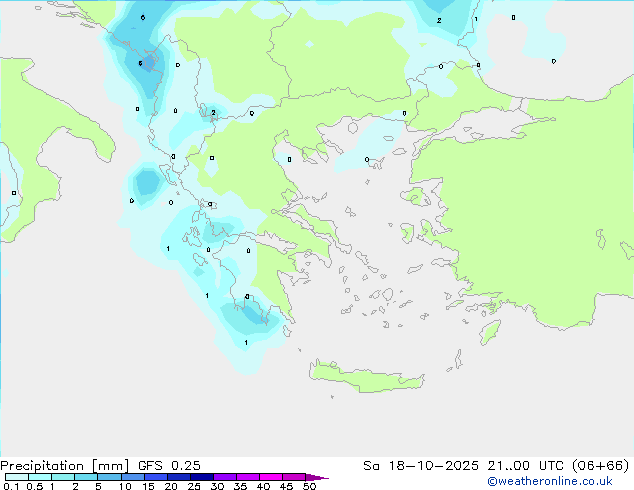Click the 'Precipitation [mm]' title text
This screenshot has height=490, width=634.
64,466
